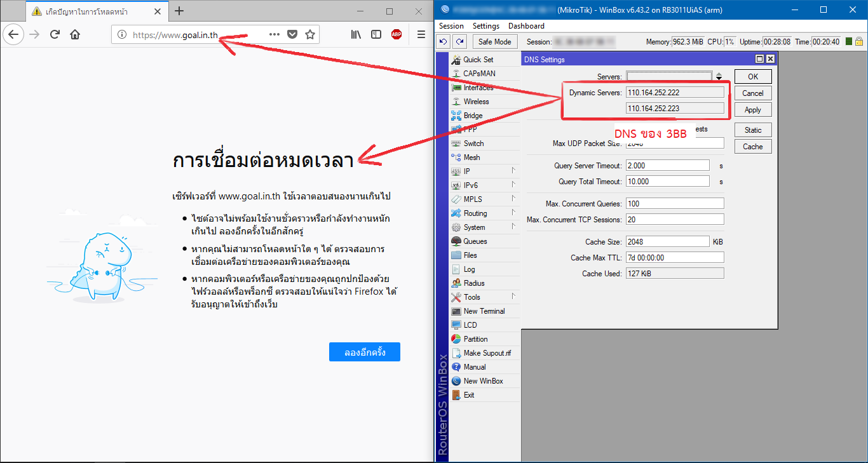The width and height of the screenshot is (868, 463).
Task: Click WinBox redo arrow icon
Action: tap(459, 41)
